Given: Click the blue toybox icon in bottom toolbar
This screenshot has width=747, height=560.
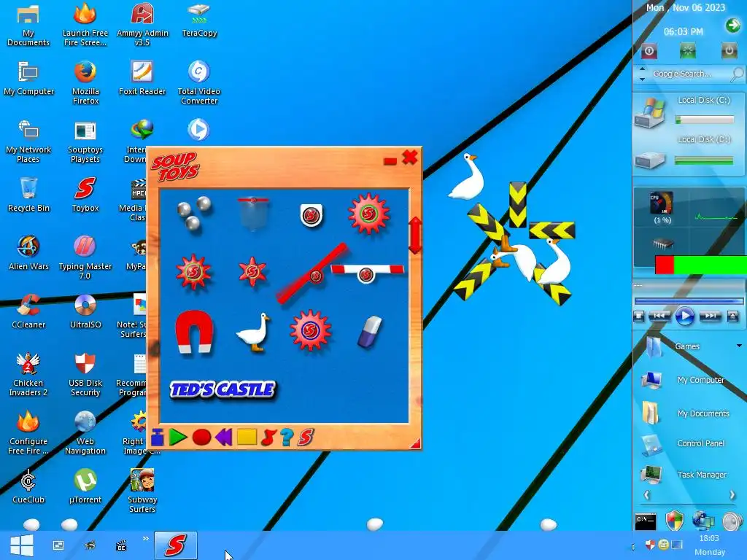Looking at the screenshot, I should point(158,437).
